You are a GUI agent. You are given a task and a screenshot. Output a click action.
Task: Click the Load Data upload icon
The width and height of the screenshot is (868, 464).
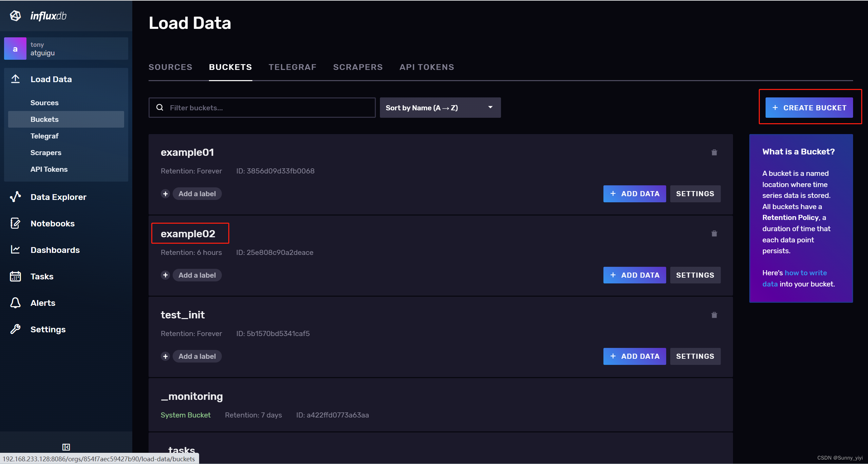pyautogui.click(x=15, y=79)
